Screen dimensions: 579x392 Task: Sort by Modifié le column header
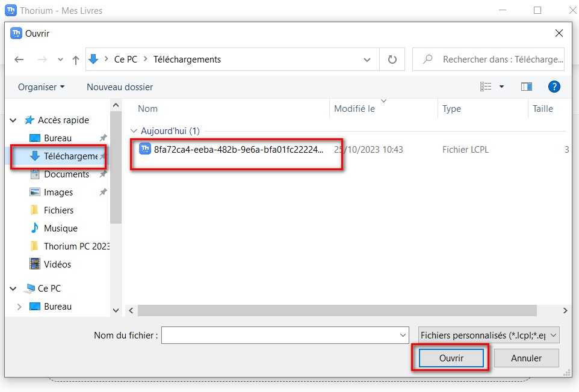point(355,109)
